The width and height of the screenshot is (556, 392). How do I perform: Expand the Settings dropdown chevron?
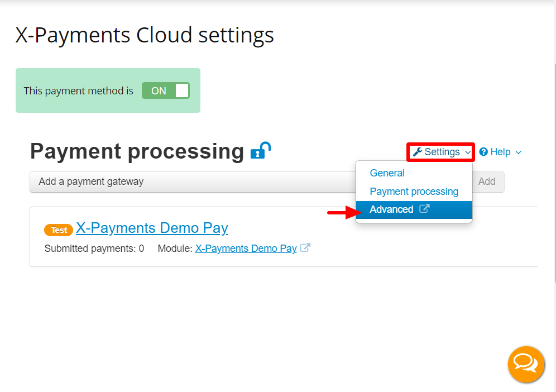[468, 152]
